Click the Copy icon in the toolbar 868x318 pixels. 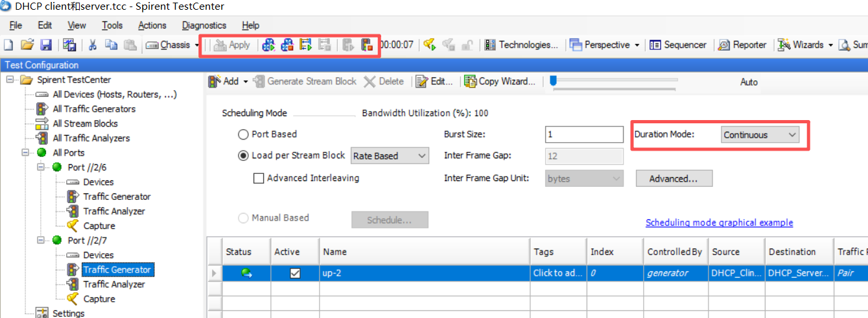(111, 45)
